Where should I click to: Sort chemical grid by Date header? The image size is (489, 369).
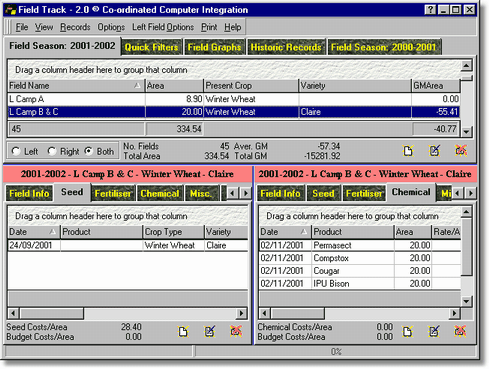pos(285,232)
